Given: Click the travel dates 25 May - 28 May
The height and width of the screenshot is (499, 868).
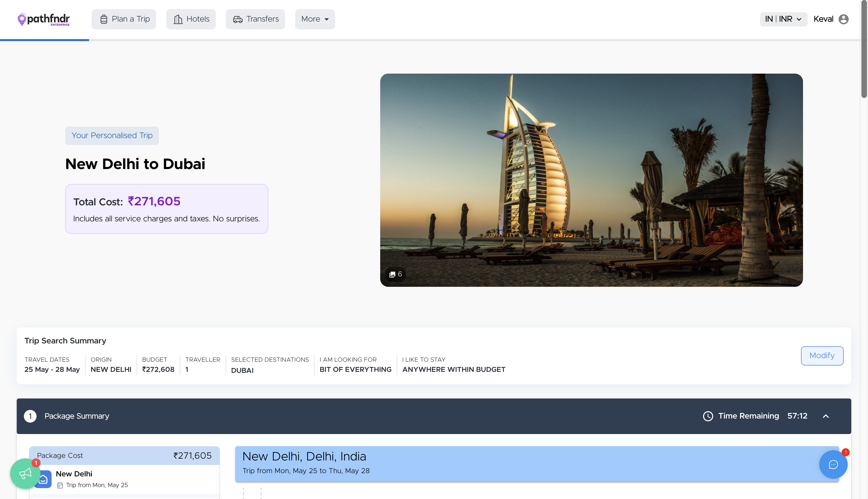Looking at the screenshot, I should (x=52, y=370).
